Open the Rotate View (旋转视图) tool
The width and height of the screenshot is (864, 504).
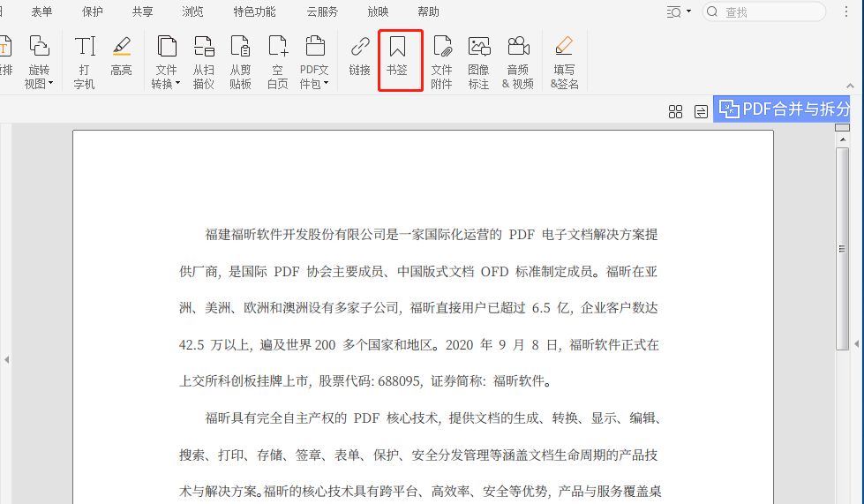click(x=39, y=61)
